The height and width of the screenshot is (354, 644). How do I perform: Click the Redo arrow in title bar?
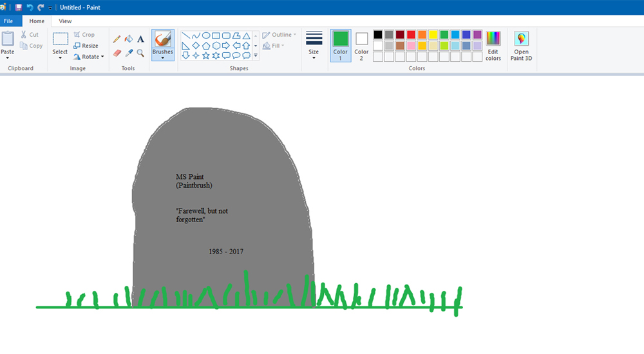40,7
